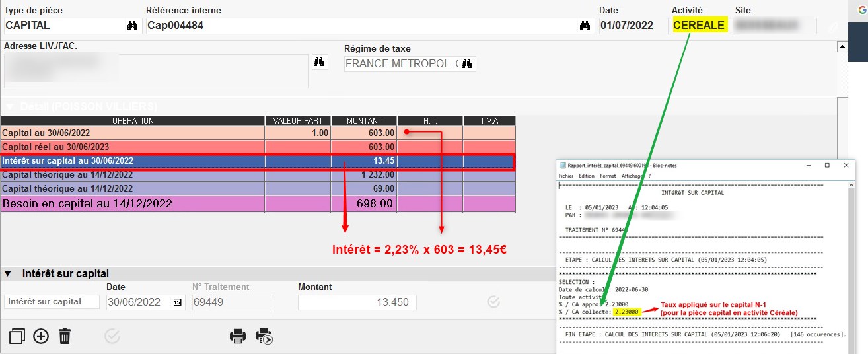Collapse the Intérêt sur capital section

[x=9, y=273]
